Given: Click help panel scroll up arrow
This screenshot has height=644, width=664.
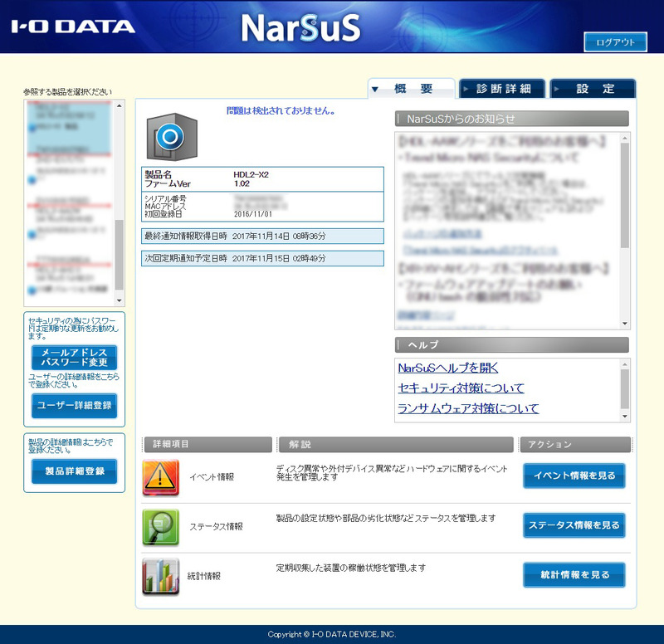Looking at the screenshot, I should (625, 364).
